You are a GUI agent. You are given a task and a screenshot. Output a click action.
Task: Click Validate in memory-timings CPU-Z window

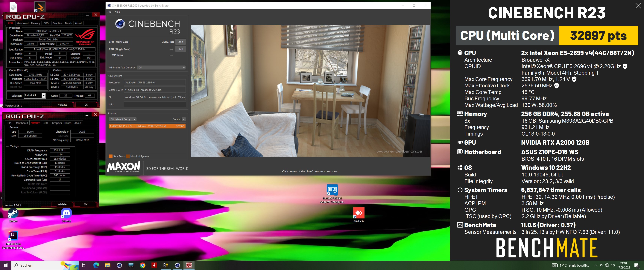coord(62,204)
